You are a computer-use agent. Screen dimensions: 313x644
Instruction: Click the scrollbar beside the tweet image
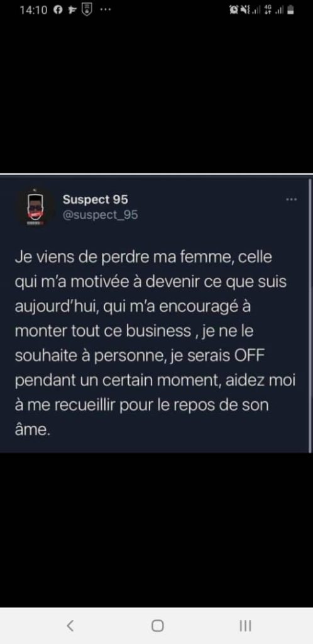coord(310,314)
